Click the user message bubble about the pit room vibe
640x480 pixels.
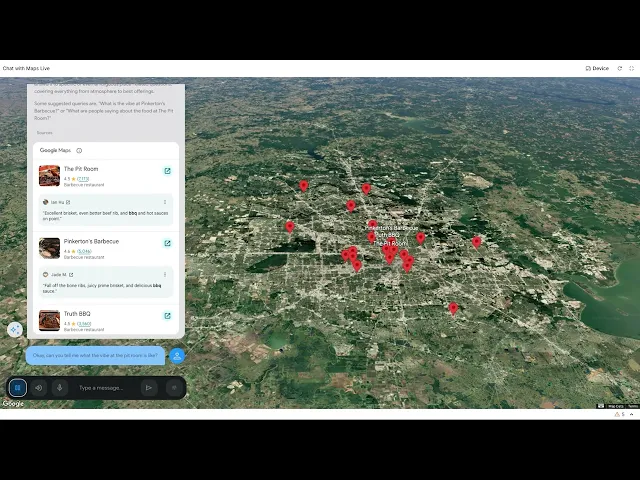coord(95,356)
